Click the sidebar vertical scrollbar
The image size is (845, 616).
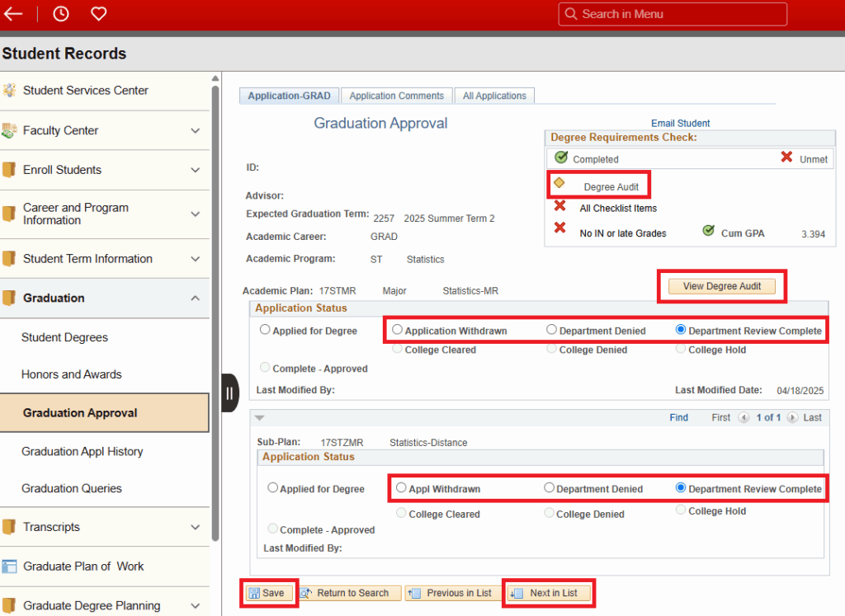click(x=215, y=313)
